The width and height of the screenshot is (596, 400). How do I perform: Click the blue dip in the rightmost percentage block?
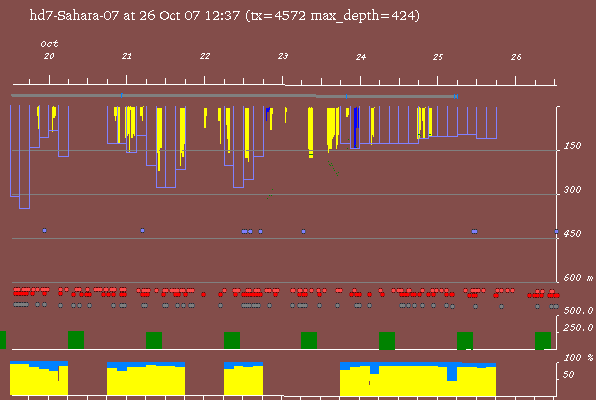coord(452,373)
